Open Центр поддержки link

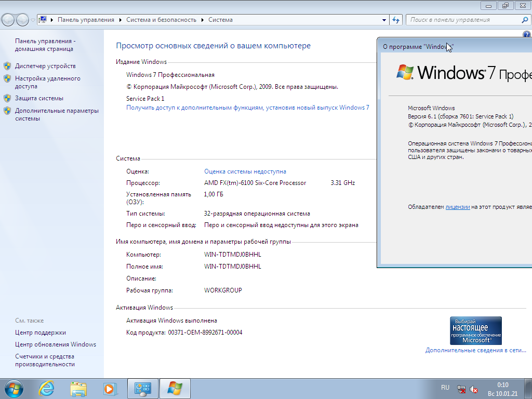[x=41, y=332]
